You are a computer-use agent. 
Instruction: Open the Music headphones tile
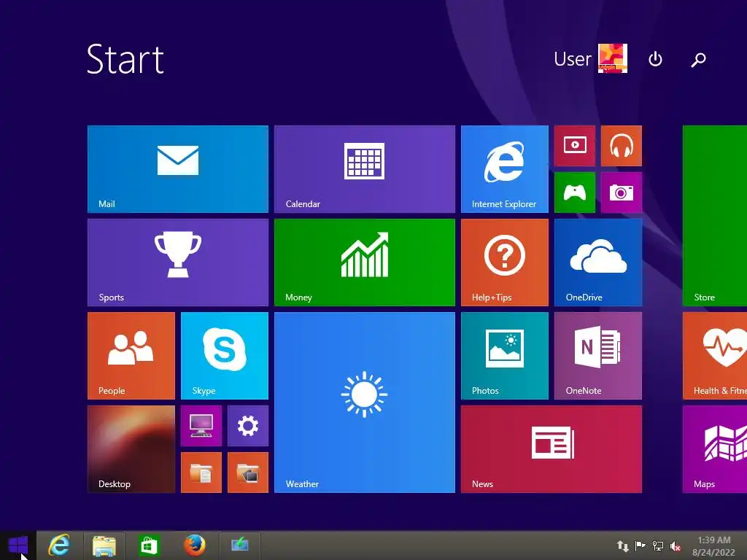pyautogui.click(x=622, y=146)
